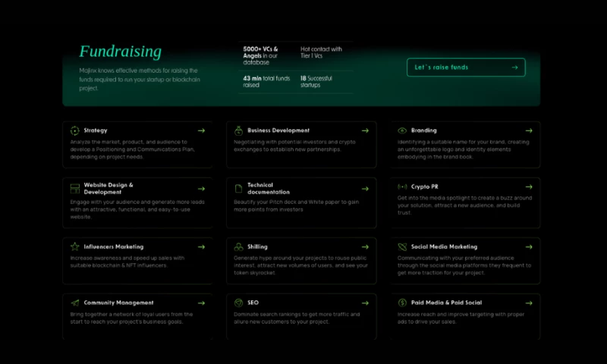Open the Paid Media & Paid Social heading
Screen dimensions: 607x364
(x=446, y=303)
